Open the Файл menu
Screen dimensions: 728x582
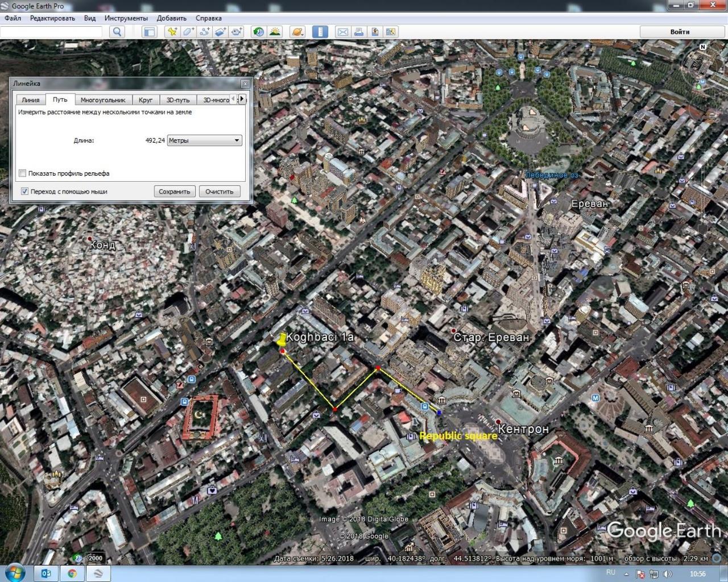click(x=13, y=18)
